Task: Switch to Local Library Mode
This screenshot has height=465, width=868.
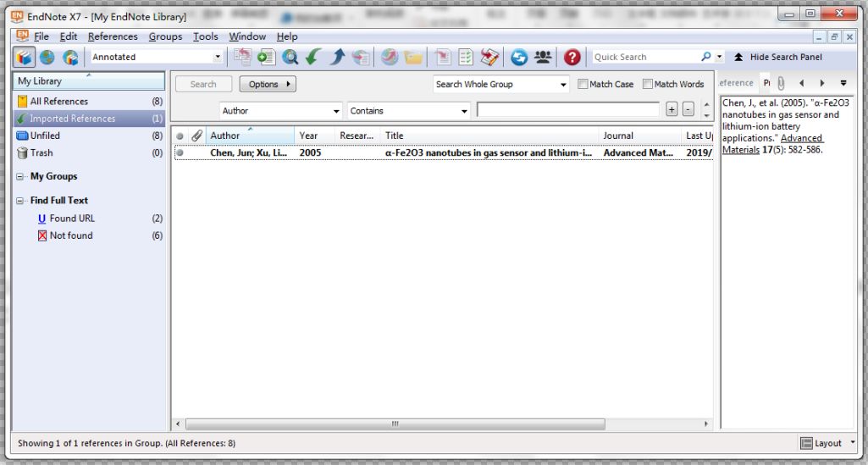Action: (x=25, y=57)
